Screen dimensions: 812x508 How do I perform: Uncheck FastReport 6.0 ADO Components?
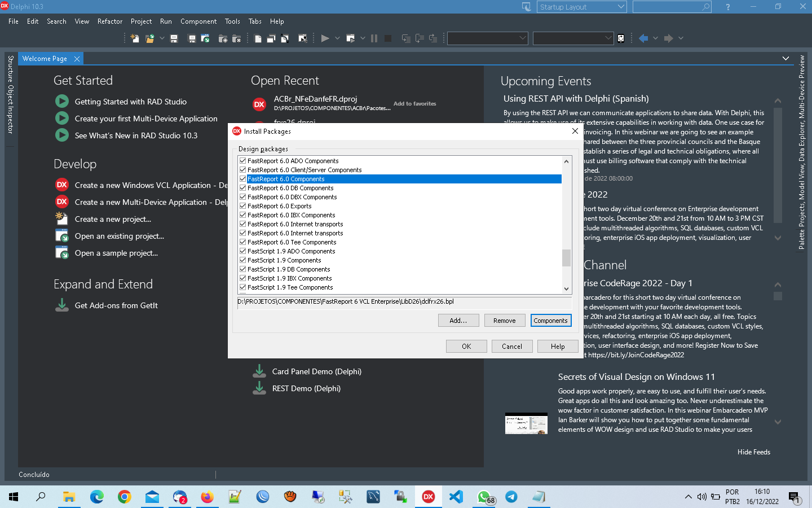point(243,161)
